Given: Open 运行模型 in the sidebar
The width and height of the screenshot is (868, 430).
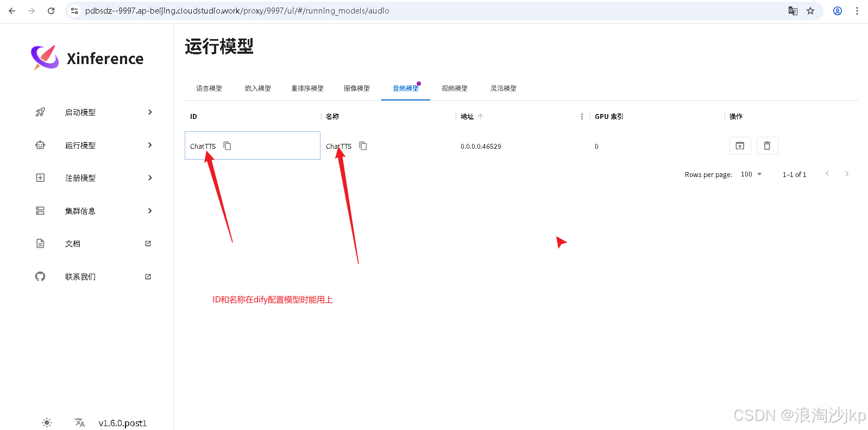Looking at the screenshot, I should [x=80, y=145].
